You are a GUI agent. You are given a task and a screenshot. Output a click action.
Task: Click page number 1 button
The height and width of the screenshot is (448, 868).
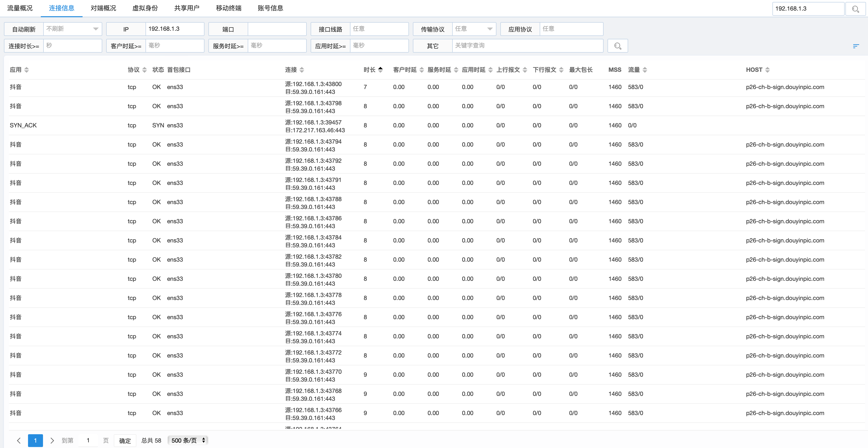point(35,441)
